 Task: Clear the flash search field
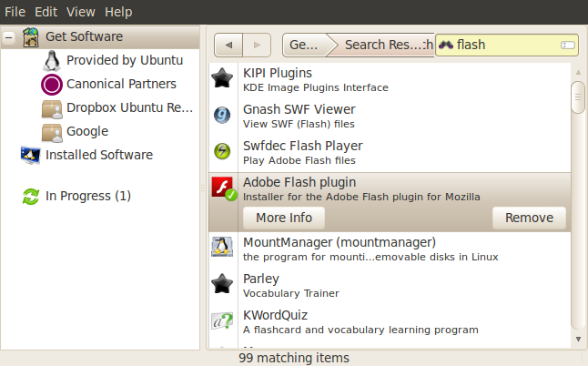(x=568, y=45)
